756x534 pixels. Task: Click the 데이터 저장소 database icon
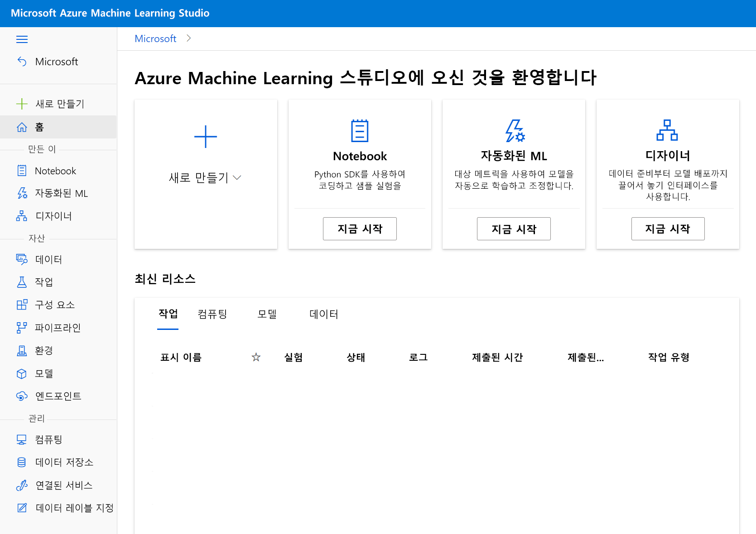22,462
